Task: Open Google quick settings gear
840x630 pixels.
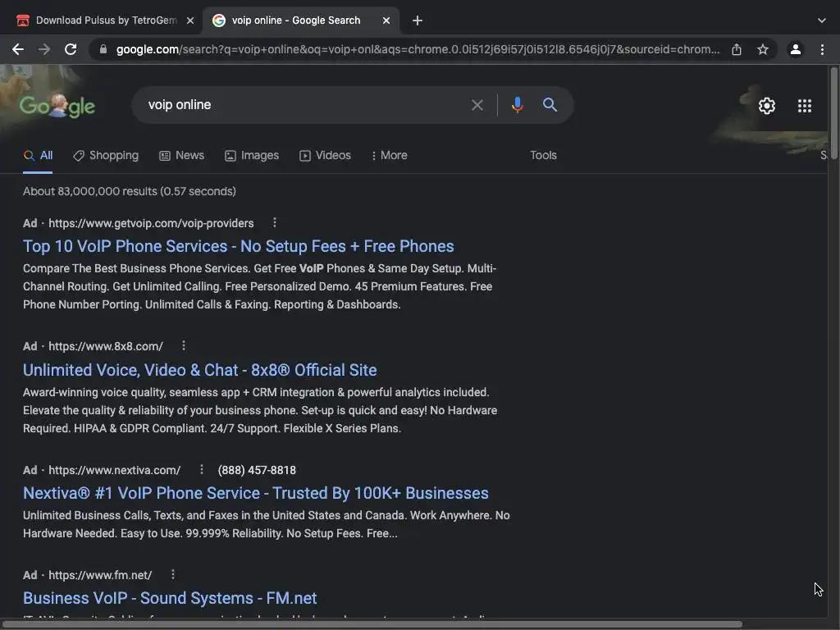Action: tap(767, 106)
